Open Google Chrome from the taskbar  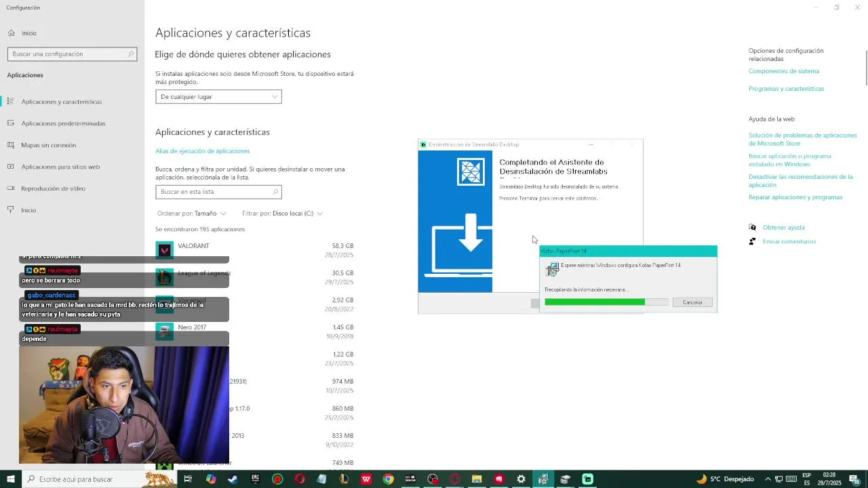point(388,479)
